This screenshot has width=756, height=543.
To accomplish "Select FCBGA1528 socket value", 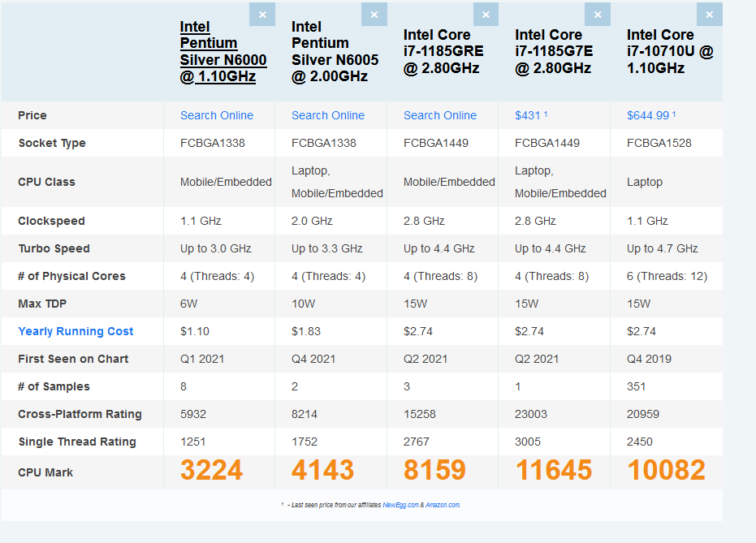I will pos(659,143).
